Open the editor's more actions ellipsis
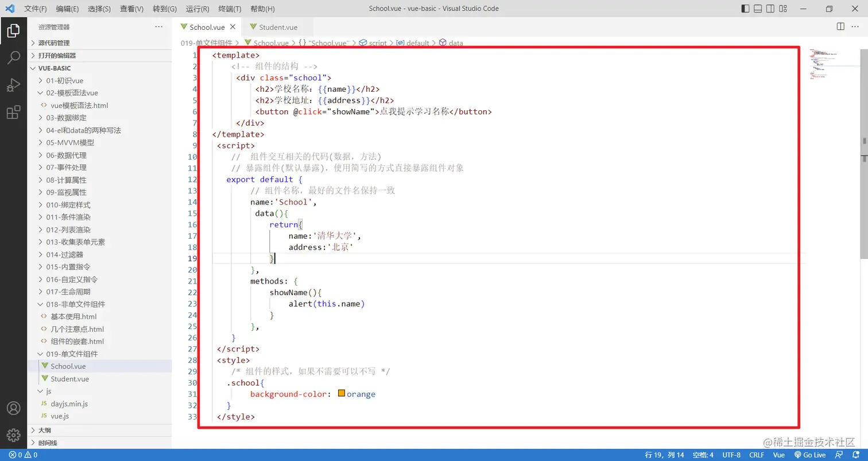The width and height of the screenshot is (868, 461). click(x=855, y=26)
